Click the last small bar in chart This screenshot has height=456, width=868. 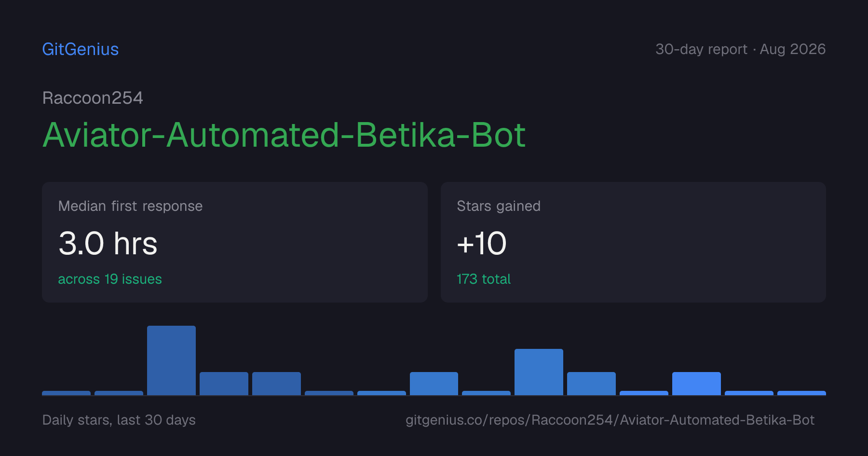(x=801, y=393)
